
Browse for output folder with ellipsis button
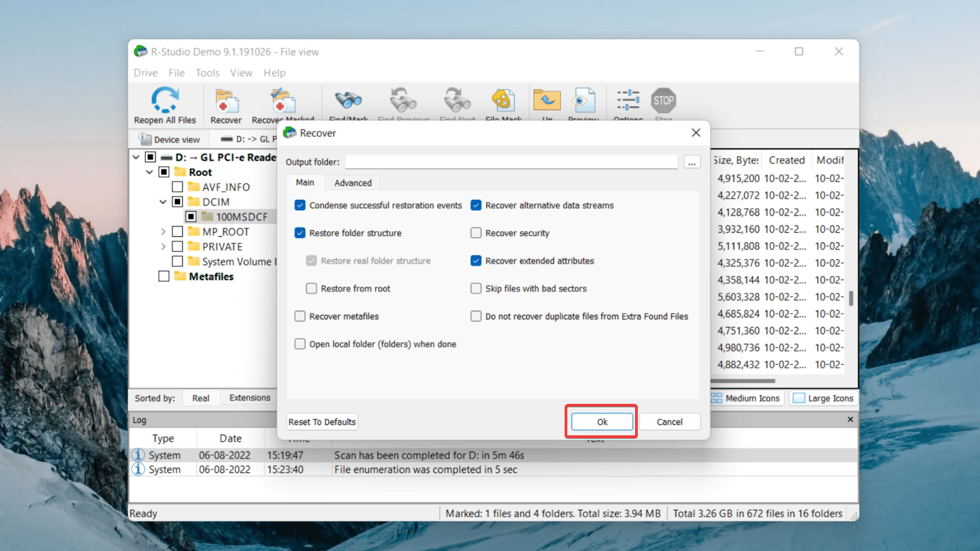692,162
